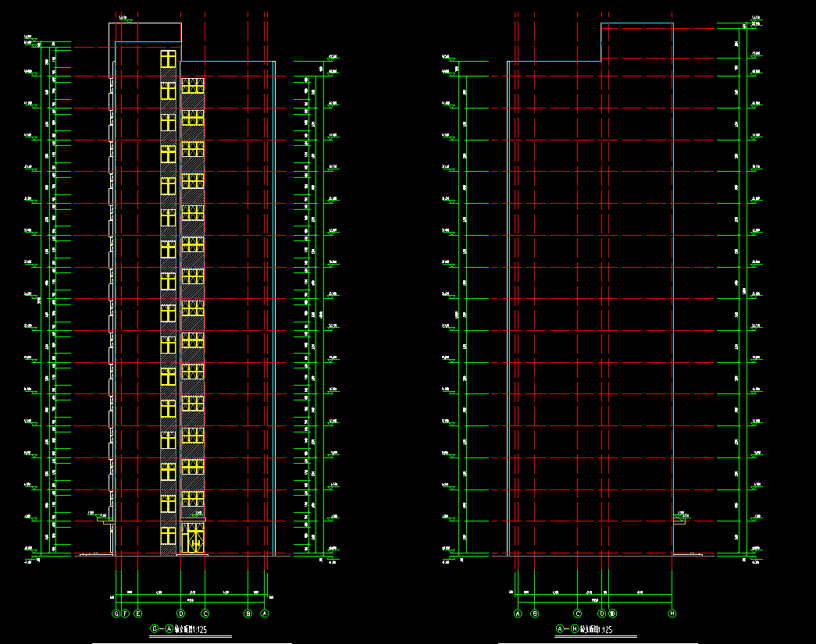Click axis bubble E under the left elevation
The image size is (816, 644).
(137, 614)
